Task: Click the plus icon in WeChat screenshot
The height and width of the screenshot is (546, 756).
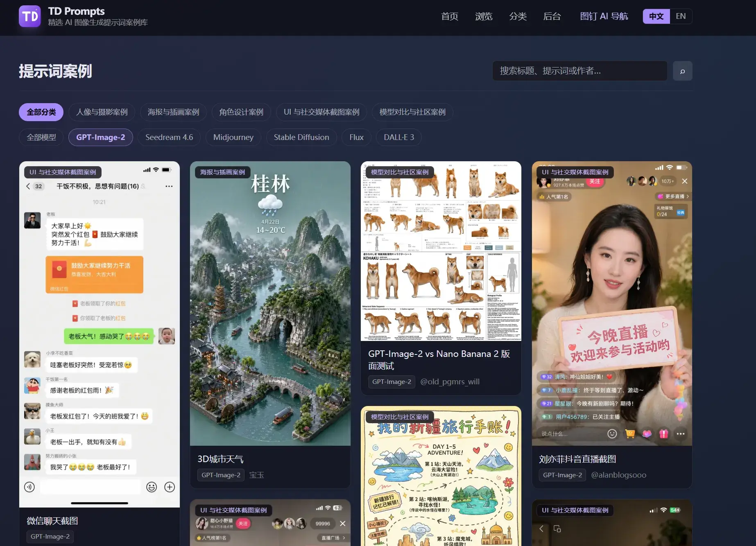Action: click(x=170, y=487)
